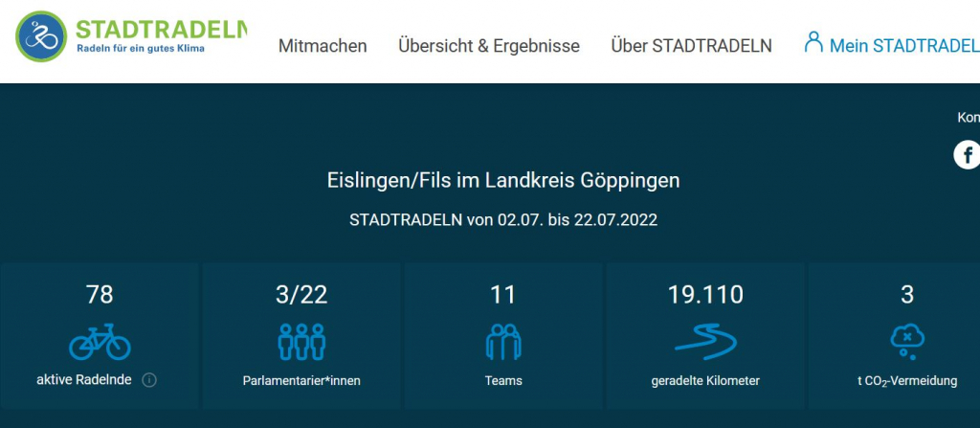The height and width of the screenshot is (428, 980).
Task: Open the Übersicht & Ergebnisse menu
Action: (489, 46)
